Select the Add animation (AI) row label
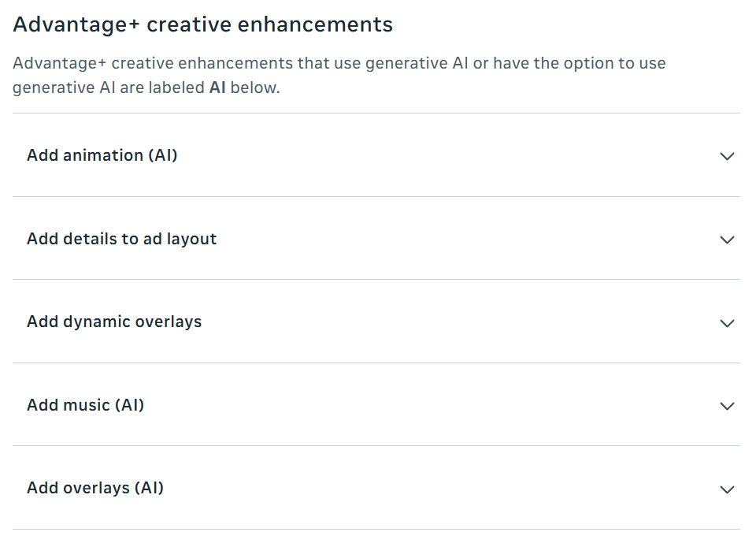The height and width of the screenshot is (543, 756). pos(102,155)
